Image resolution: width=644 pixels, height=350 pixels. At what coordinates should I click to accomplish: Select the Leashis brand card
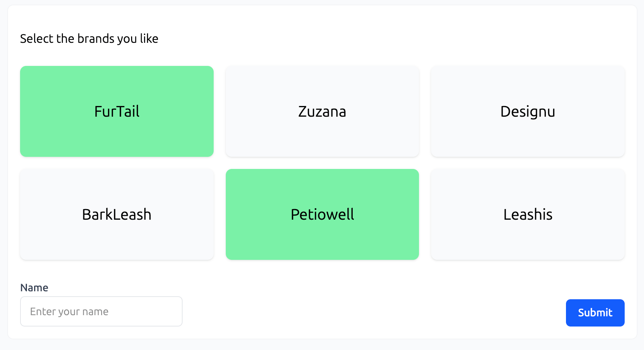[527, 214]
